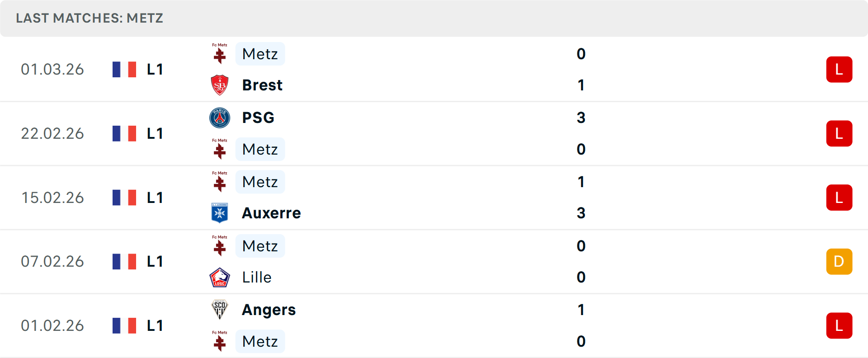Click the orange D draw badge

839,261
